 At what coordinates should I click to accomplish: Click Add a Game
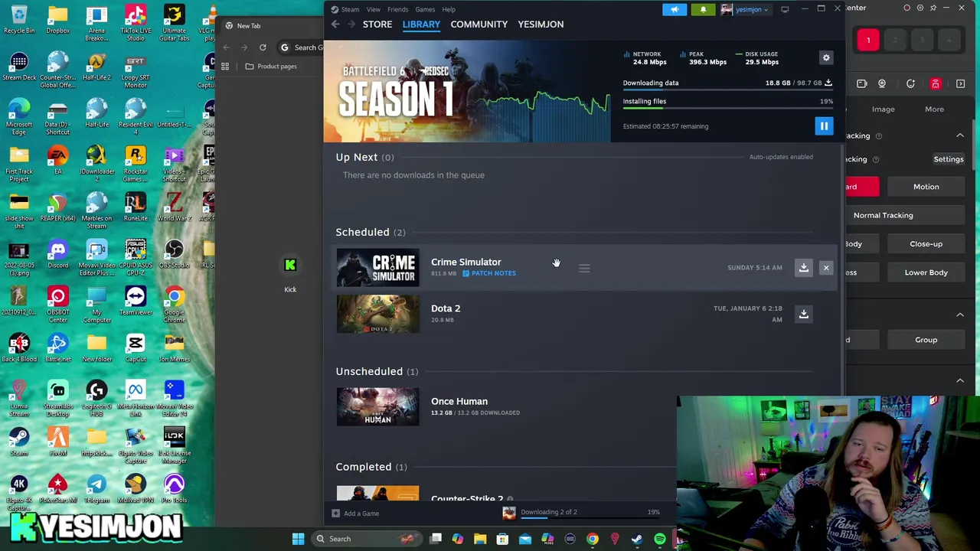coord(356,514)
